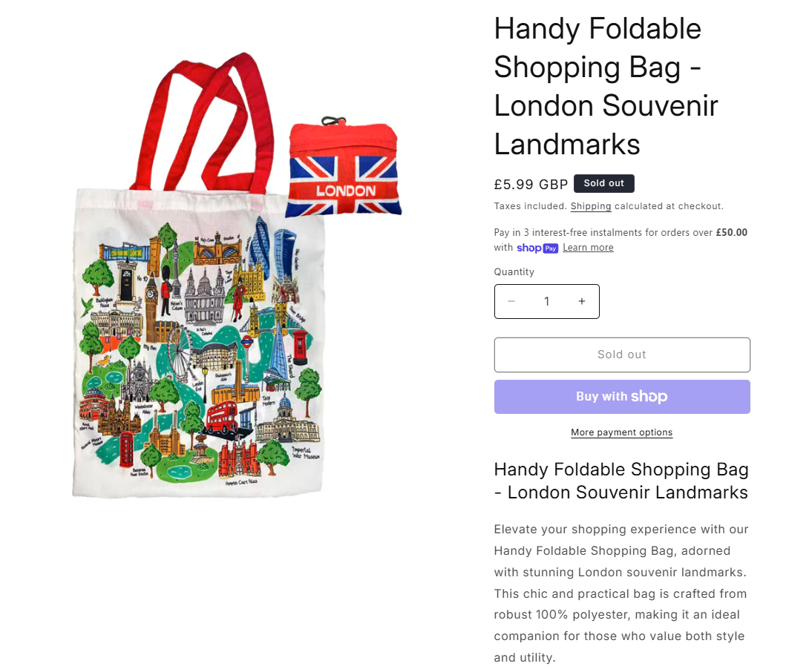
Task: Click the folded Union Jack pouch image
Action: (x=343, y=168)
